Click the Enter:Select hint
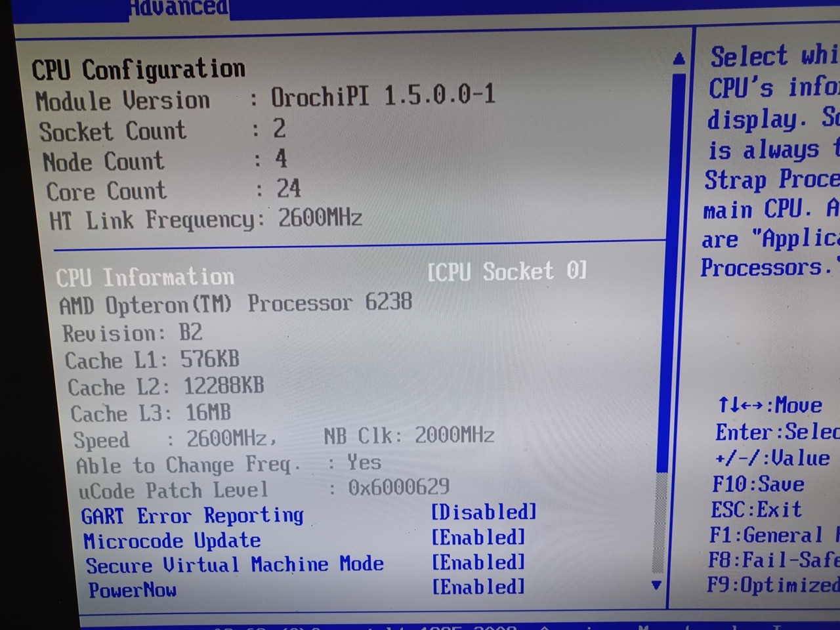 click(777, 432)
